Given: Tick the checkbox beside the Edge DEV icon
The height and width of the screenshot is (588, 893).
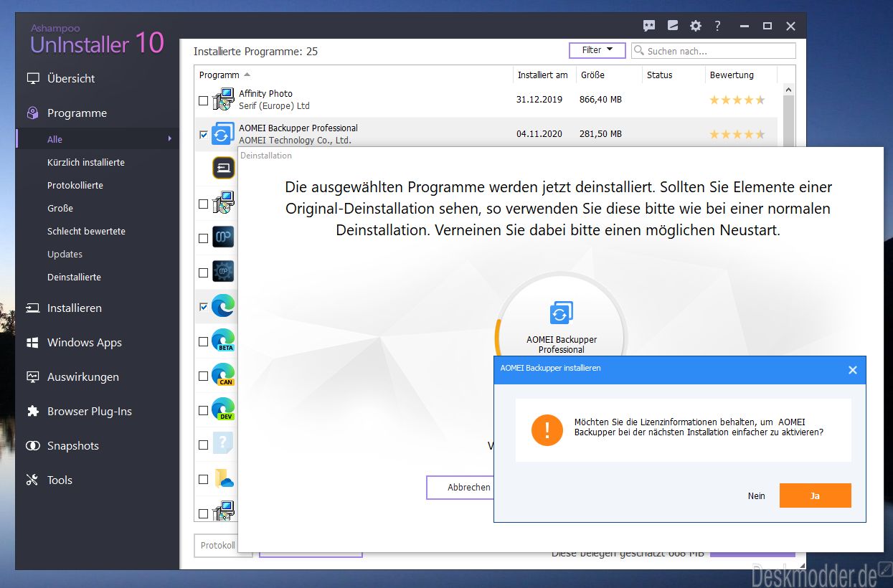Looking at the screenshot, I should coord(203,410).
